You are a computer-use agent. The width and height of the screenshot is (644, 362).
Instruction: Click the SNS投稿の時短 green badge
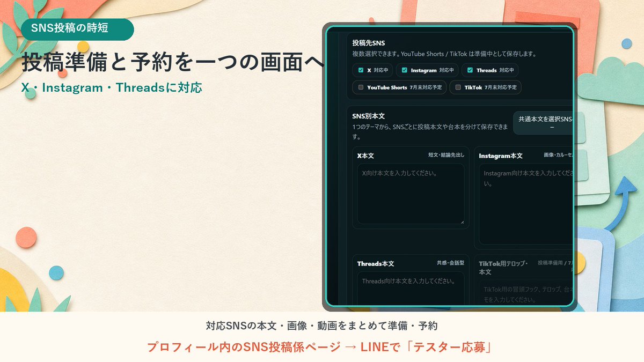click(x=77, y=29)
